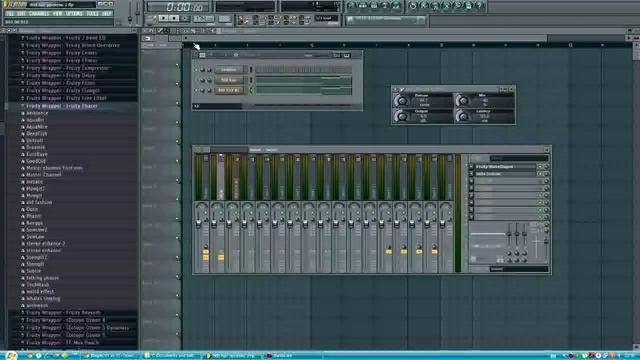Click the browser panel collapse icon at top-right
640x360 pixels.
134,31
